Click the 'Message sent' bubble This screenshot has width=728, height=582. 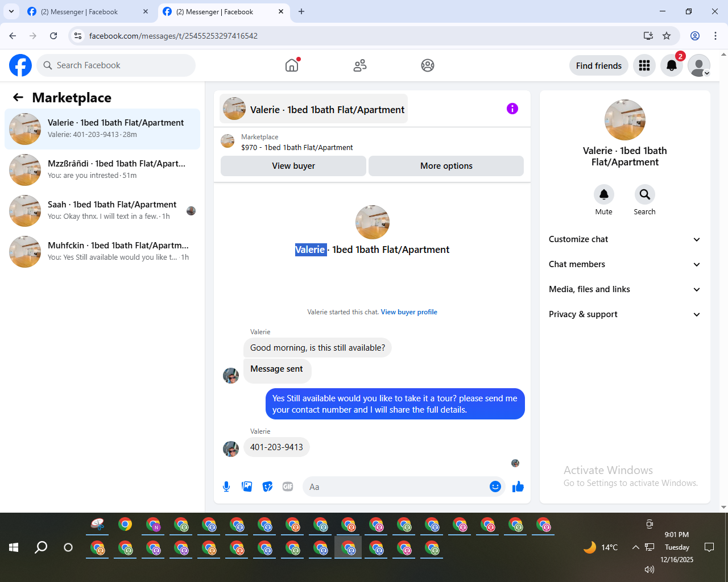click(x=277, y=371)
